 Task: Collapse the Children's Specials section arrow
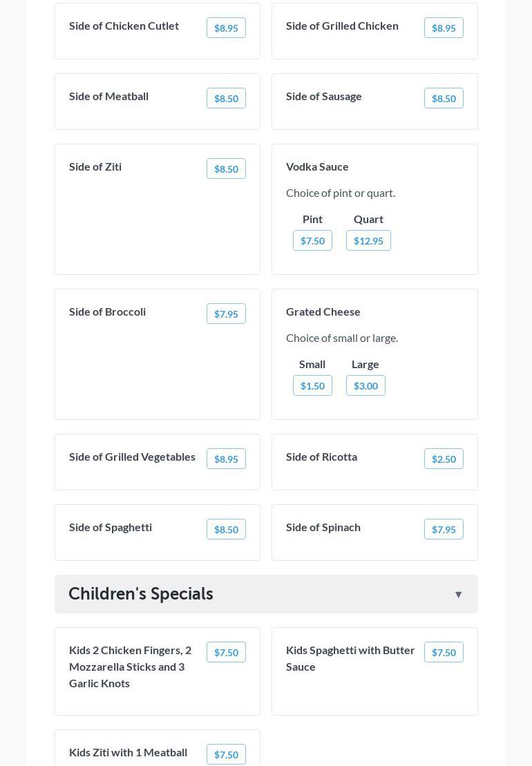pyautogui.click(x=458, y=595)
